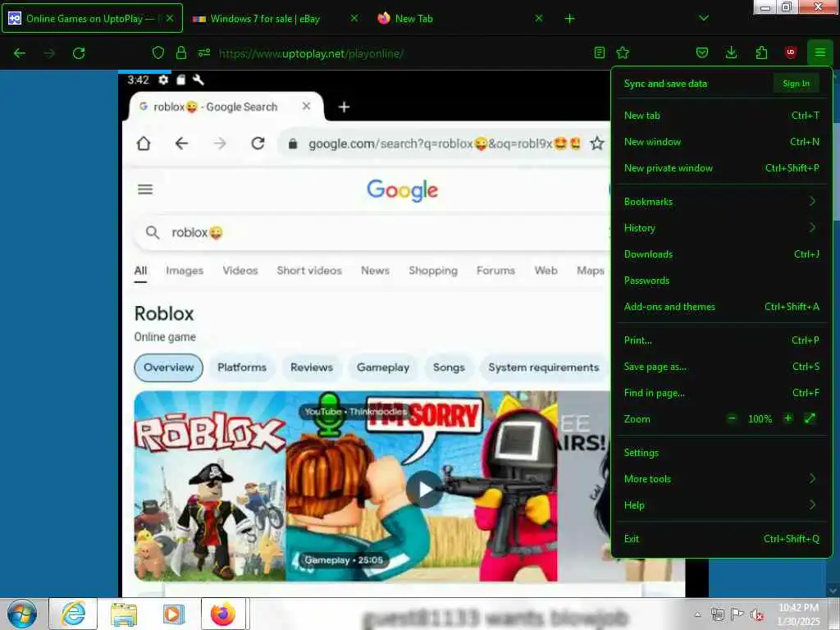Open Add-ons and themes
Viewport: 840px width, 630px height.
(721, 307)
